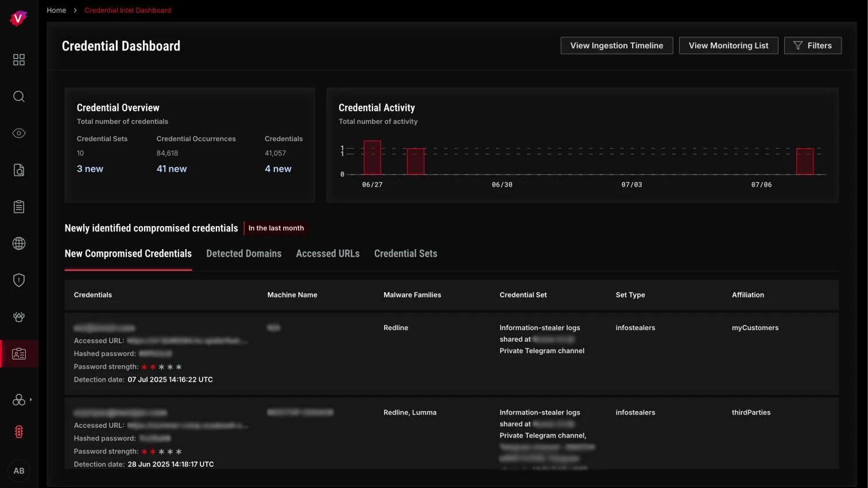Switch to the Detected Domains tab
868x488 pixels.
pos(243,253)
